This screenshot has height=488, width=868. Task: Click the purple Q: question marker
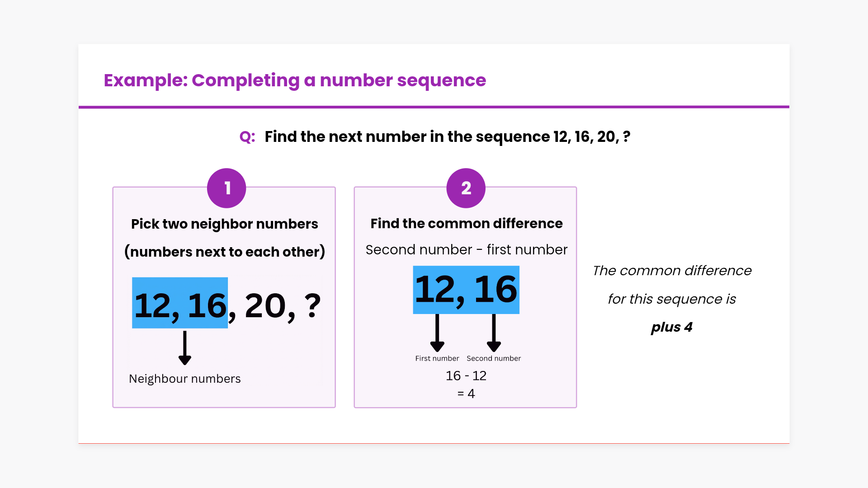(x=247, y=137)
